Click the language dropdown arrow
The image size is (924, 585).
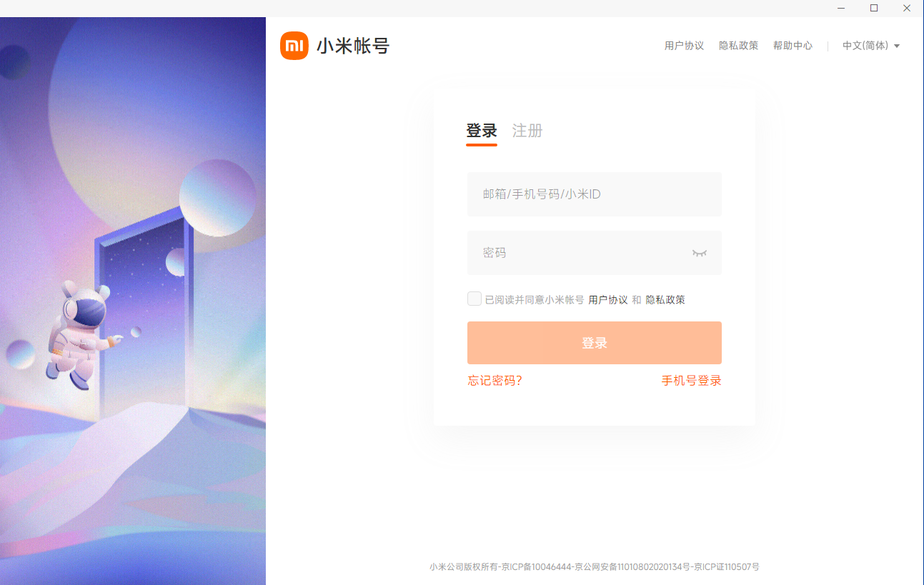pos(897,46)
